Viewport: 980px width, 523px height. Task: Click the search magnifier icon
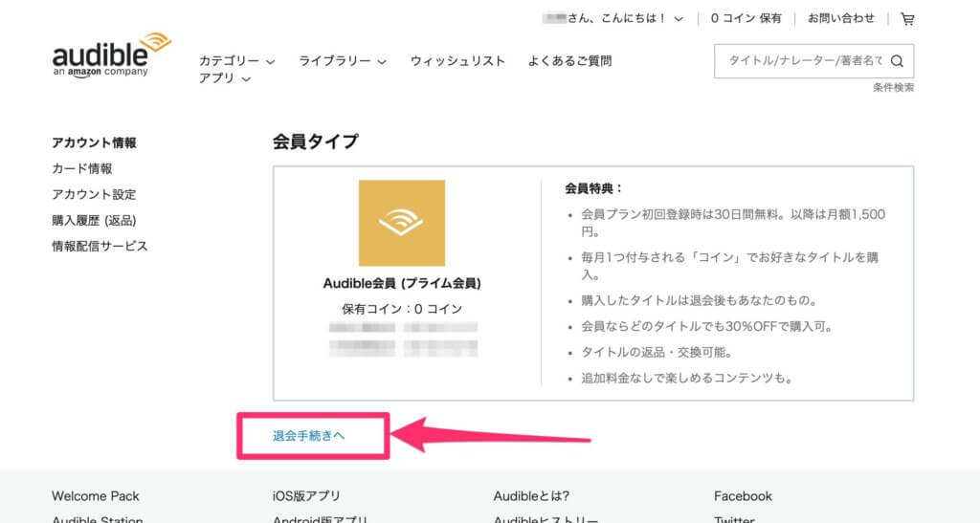(897, 61)
